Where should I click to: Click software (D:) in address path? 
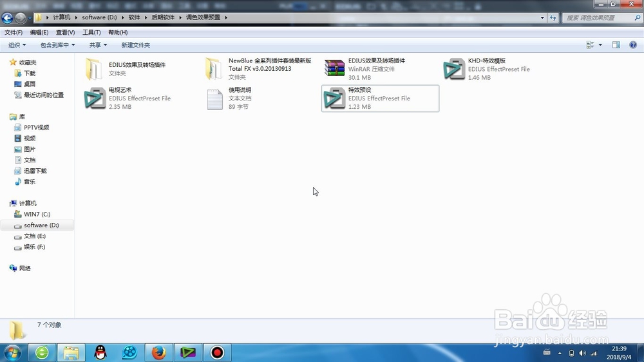[99, 17]
